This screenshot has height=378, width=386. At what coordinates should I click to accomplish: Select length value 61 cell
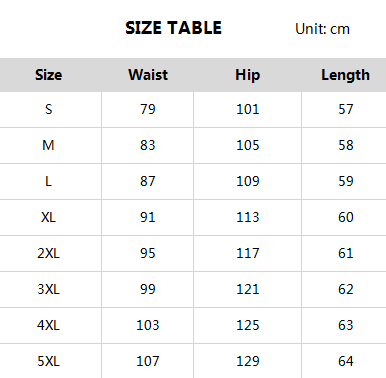coord(346,253)
